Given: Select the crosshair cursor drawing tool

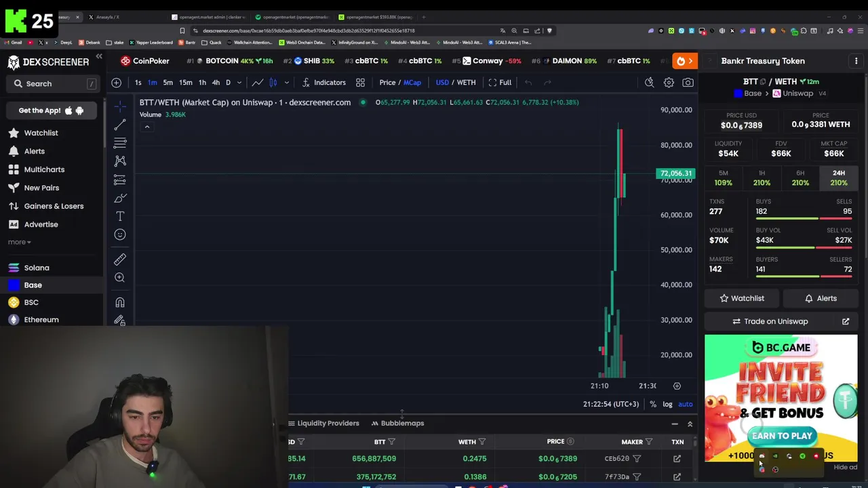Looking at the screenshot, I should tap(120, 106).
